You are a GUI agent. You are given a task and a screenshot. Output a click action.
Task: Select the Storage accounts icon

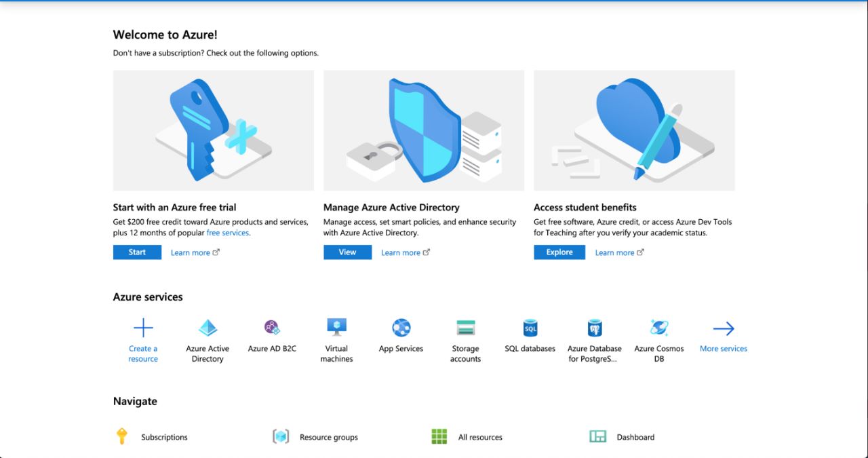click(465, 328)
